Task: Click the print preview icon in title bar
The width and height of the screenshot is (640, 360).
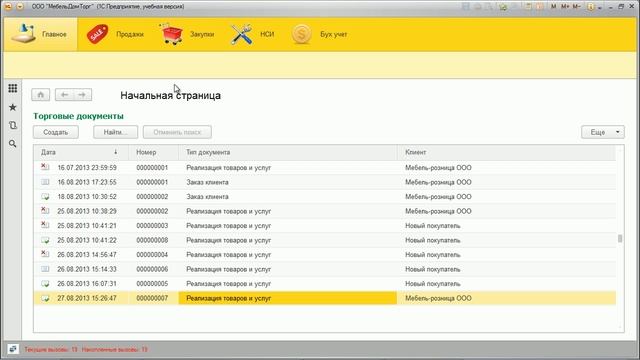Action: click(x=489, y=7)
